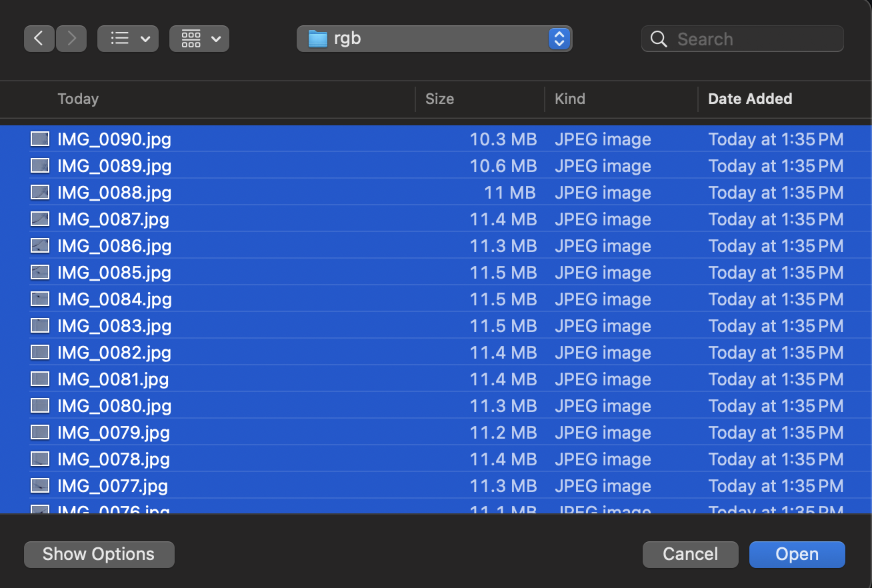Click the IMG_0084.jpg image icon

pos(40,299)
